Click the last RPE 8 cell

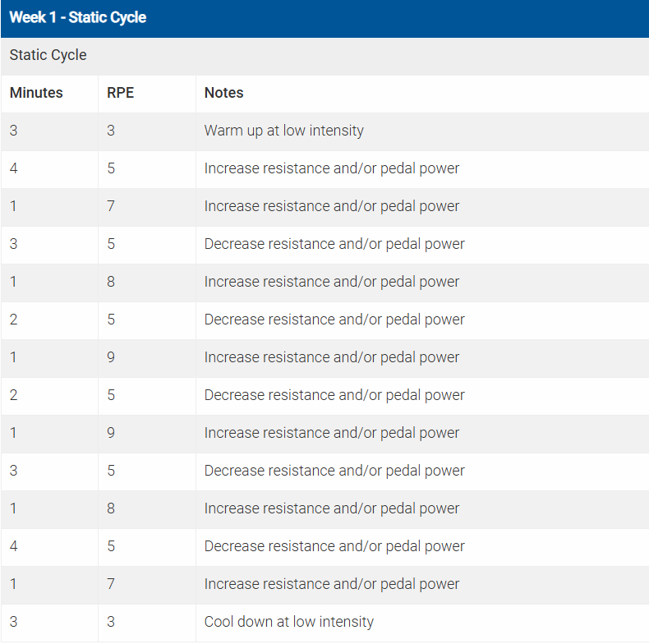pyautogui.click(x=111, y=508)
